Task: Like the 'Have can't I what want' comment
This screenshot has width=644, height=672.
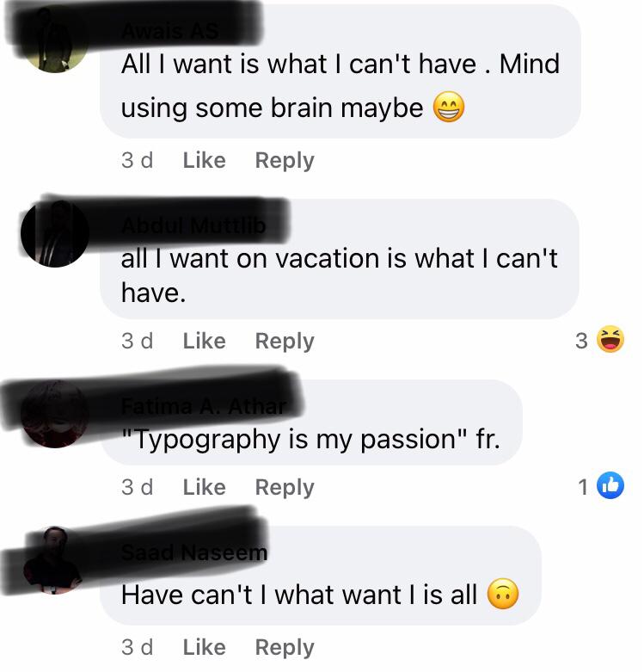Action: 205,647
